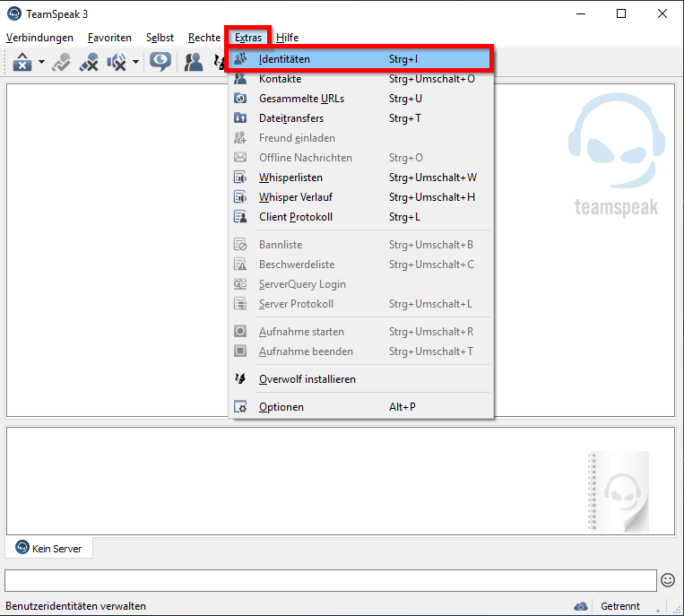Viewport: 684px width, 616px height.
Task: Open Optionen from Extras menu
Action: (x=361, y=407)
